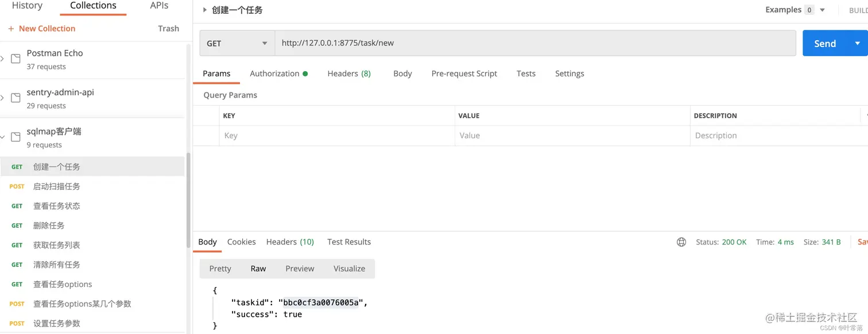Expand the 创建一个任务 request title triangle
The width and height of the screenshot is (868, 334).
pos(205,10)
